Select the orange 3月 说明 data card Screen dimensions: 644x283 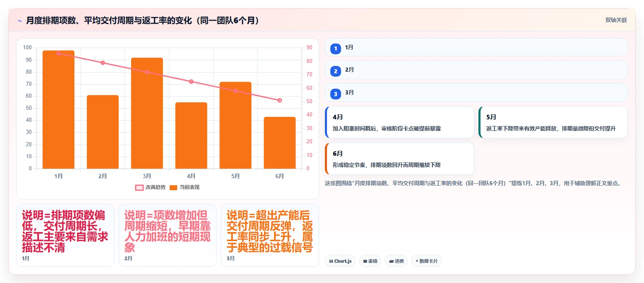point(270,235)
